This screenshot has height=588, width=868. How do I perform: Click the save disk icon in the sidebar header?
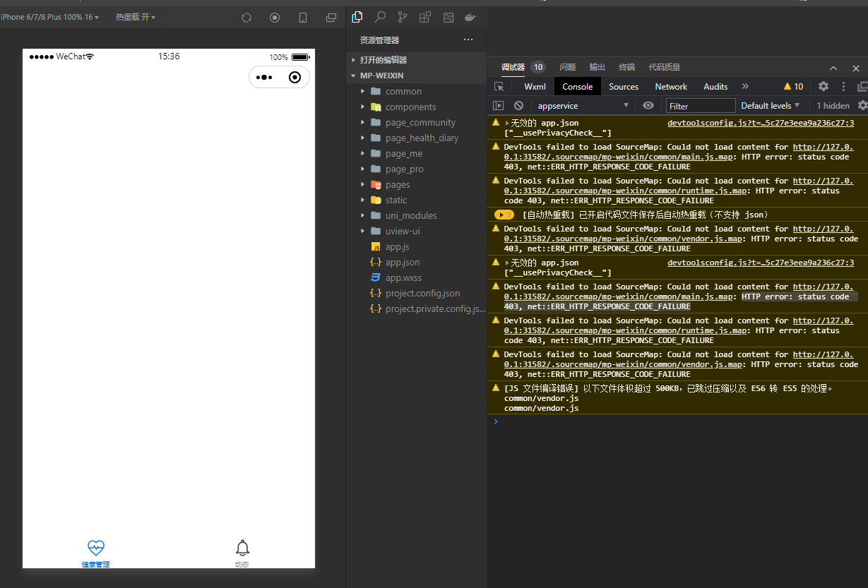(448, 17)
